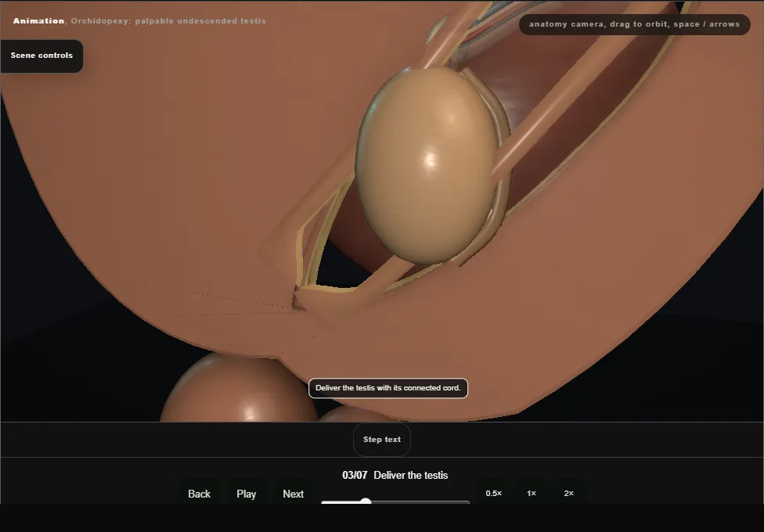Advance to the next step with Next

pos(293,494)
